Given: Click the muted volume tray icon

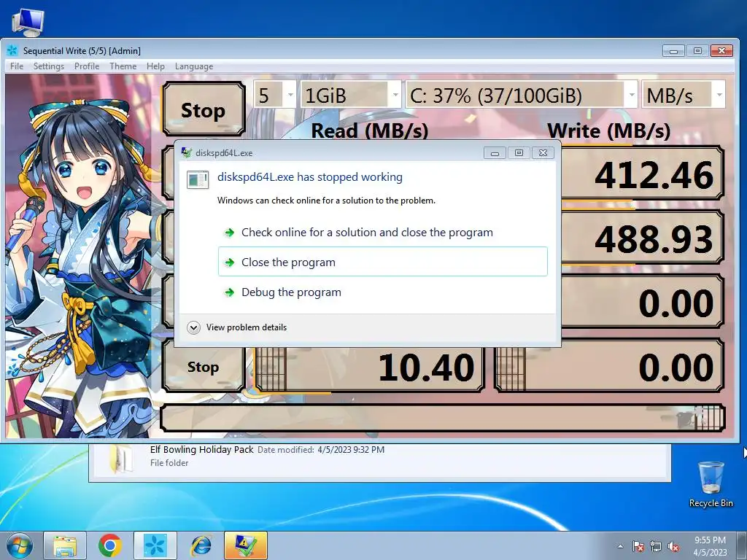Looking at the screenshot, I should point(673,546).
